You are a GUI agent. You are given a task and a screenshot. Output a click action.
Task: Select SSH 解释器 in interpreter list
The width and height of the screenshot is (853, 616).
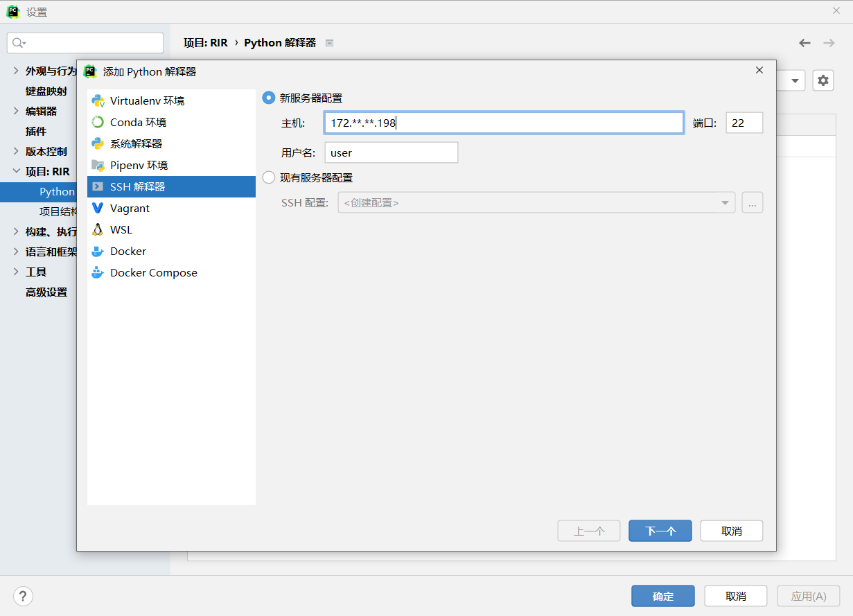(171, 186)
